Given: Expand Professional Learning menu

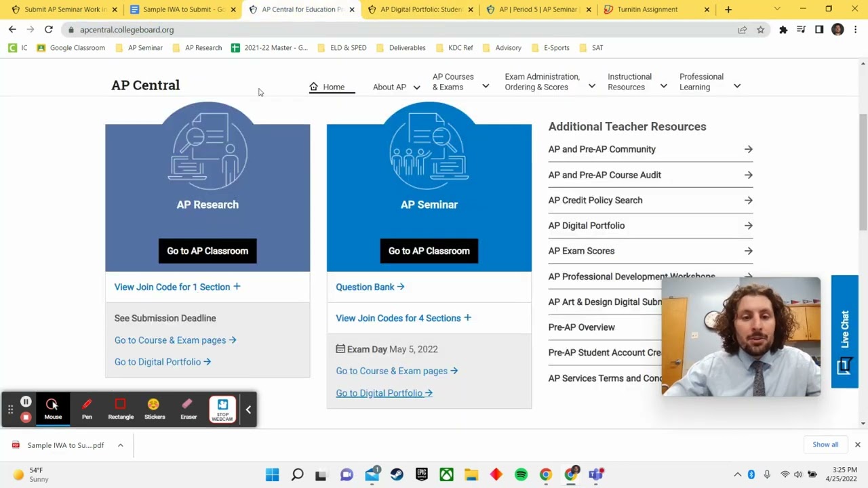Looking at the screenshot, I should 710,82.
